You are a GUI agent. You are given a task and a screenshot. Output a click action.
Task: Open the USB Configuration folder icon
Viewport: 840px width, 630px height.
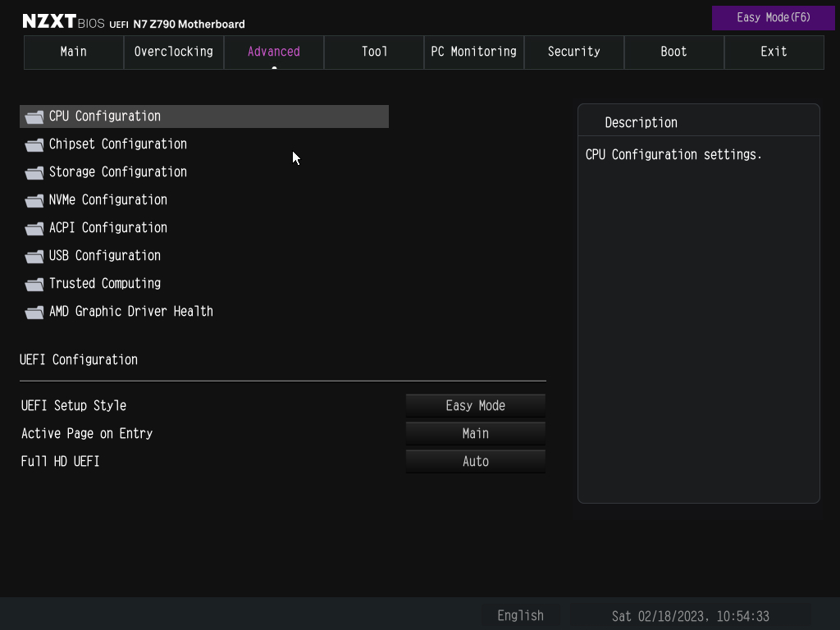tap(34, 255)
